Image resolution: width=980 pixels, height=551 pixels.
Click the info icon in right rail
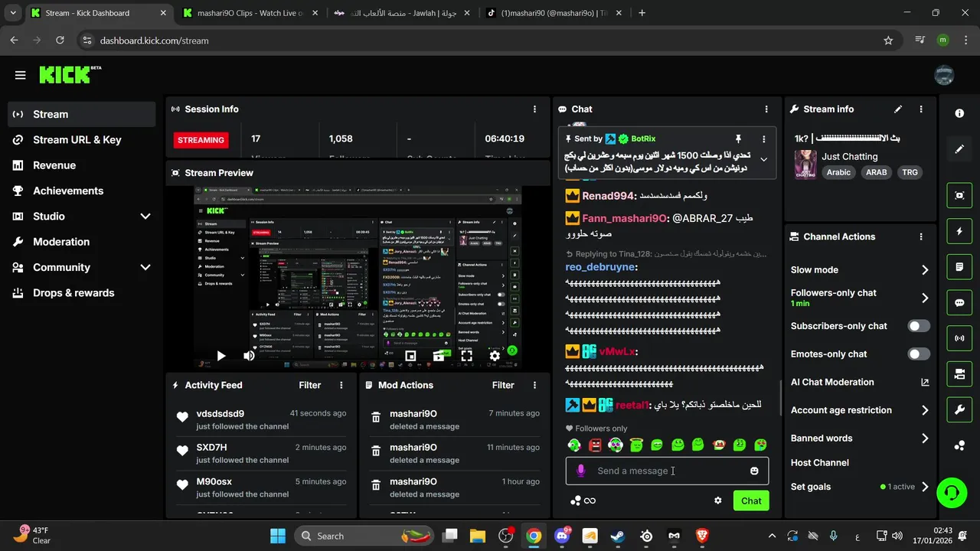point(959,113)
